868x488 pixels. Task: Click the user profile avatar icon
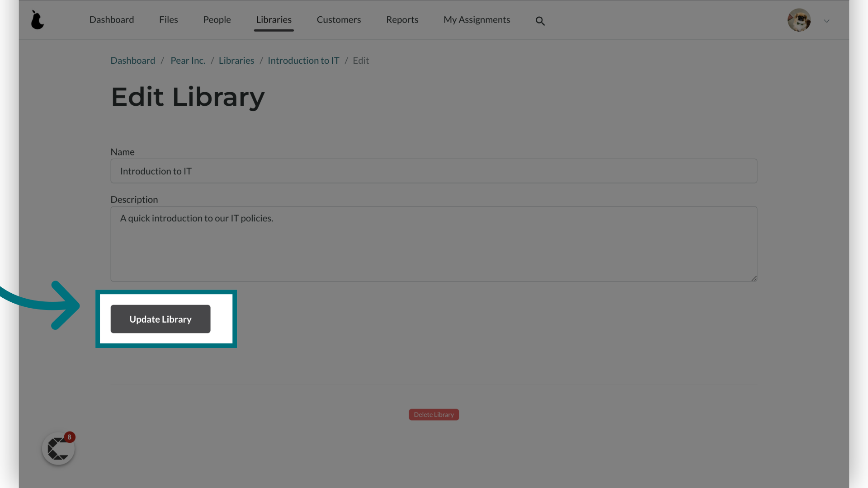[x=799, y=20]
